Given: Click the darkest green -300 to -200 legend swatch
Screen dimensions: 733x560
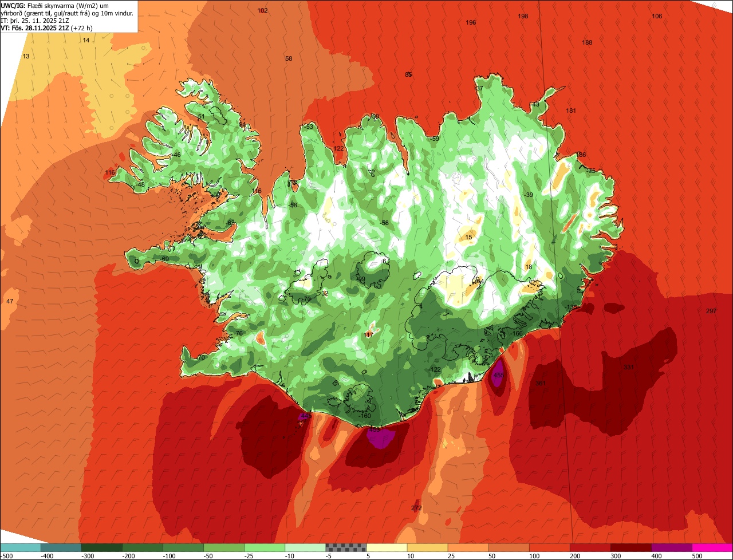Looking at the screenshot, I should tap(101, 547).
